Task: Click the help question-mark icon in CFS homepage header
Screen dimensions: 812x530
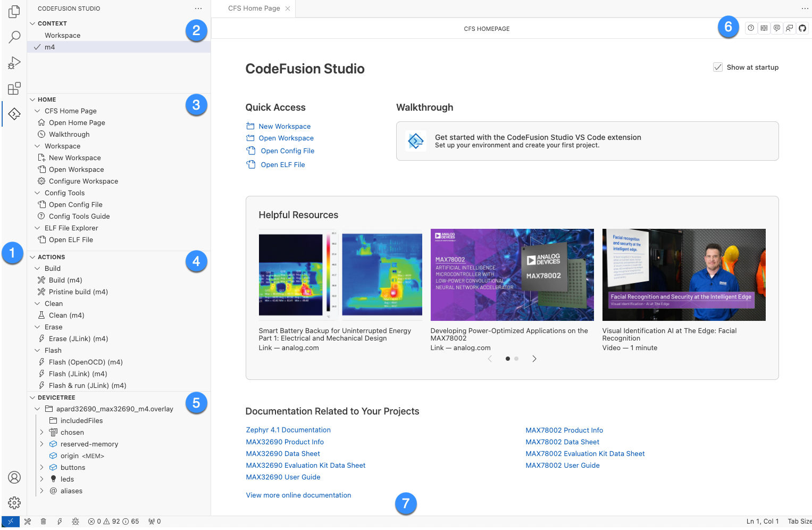Action: click(x=751, y=28)
